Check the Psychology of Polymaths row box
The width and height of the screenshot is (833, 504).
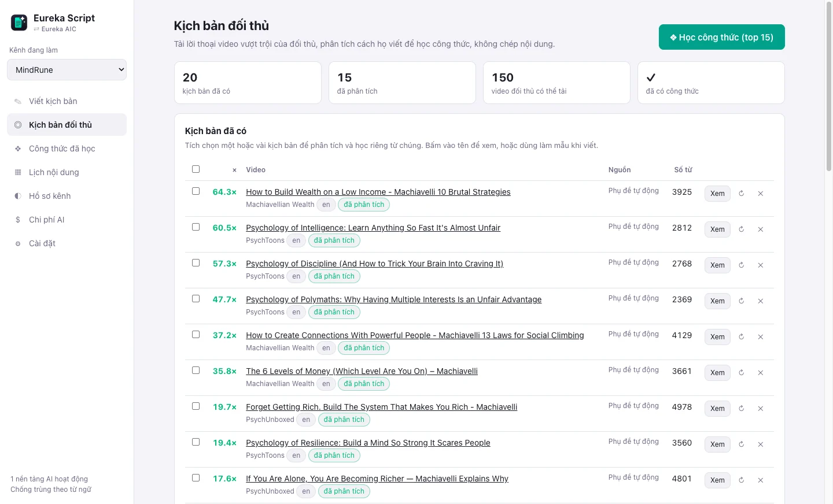click(x=196, y=299)
